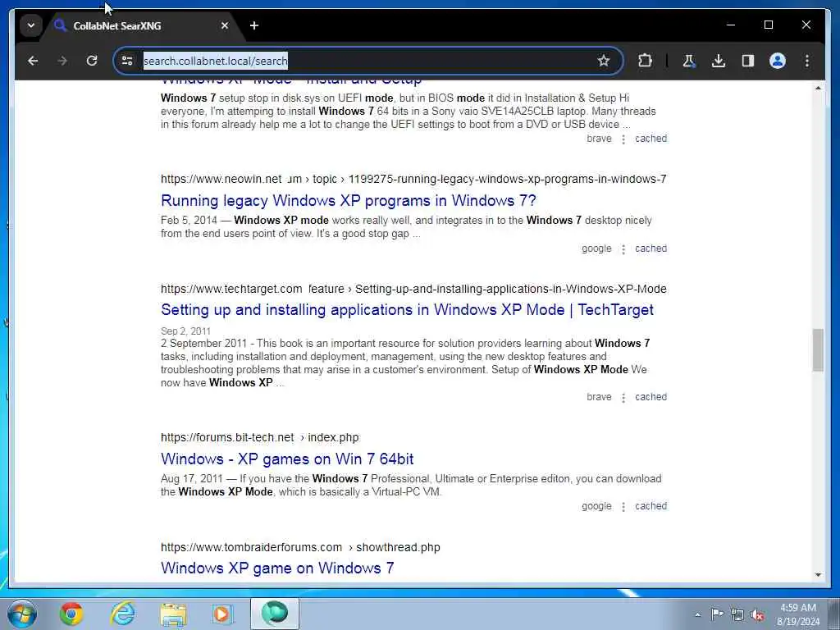Viewport: 840px width, 630px height.
Task: Click the neowin.net result URL text
Action: click(x=413, y=179)
